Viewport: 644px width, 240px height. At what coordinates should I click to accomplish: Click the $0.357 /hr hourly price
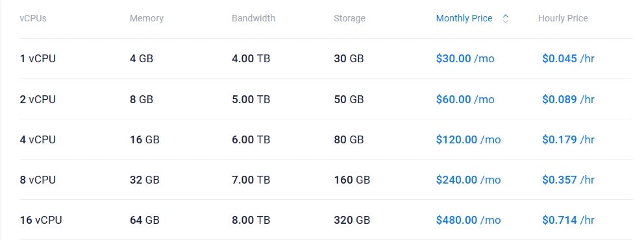(569, 180)
